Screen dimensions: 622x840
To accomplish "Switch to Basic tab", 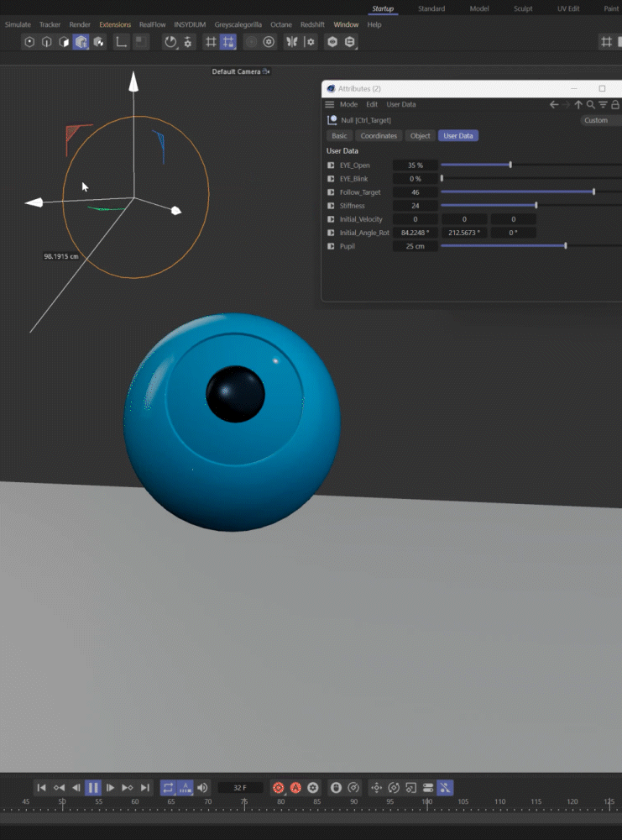I will [x=339, y=135].
